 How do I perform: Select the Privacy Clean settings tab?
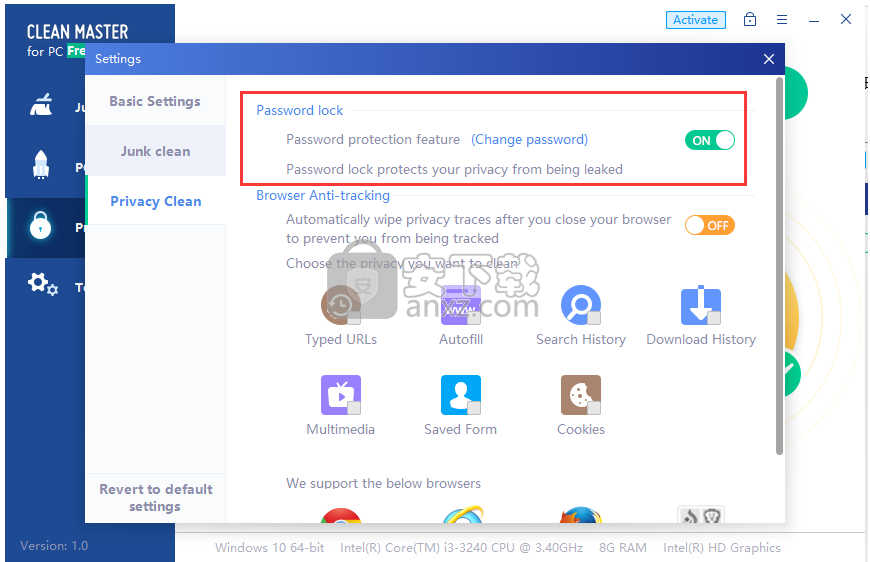155,201
